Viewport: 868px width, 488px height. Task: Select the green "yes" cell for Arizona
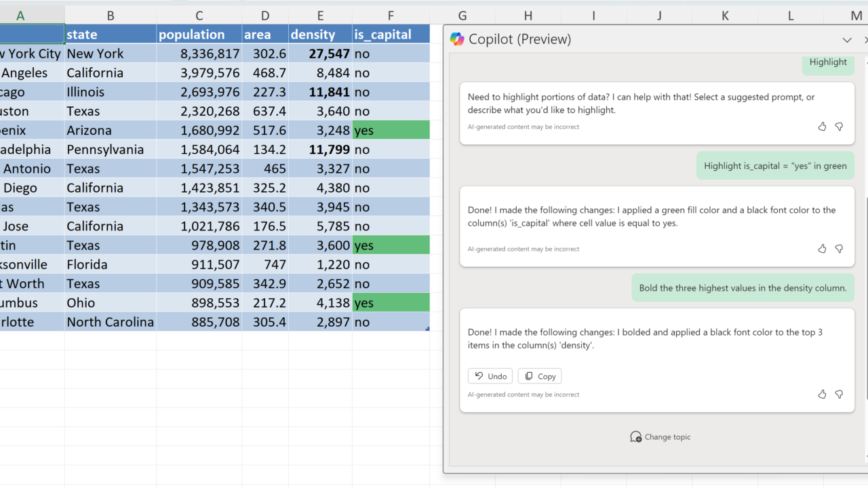tap(391, 130)
